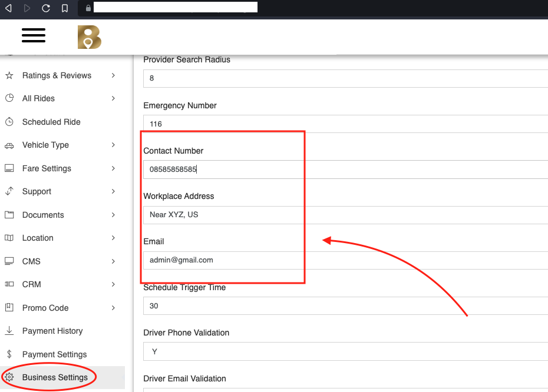
Task: Click the 'Driver Email Validation' label
Action: pyautogui.click(x=184, y=378)
